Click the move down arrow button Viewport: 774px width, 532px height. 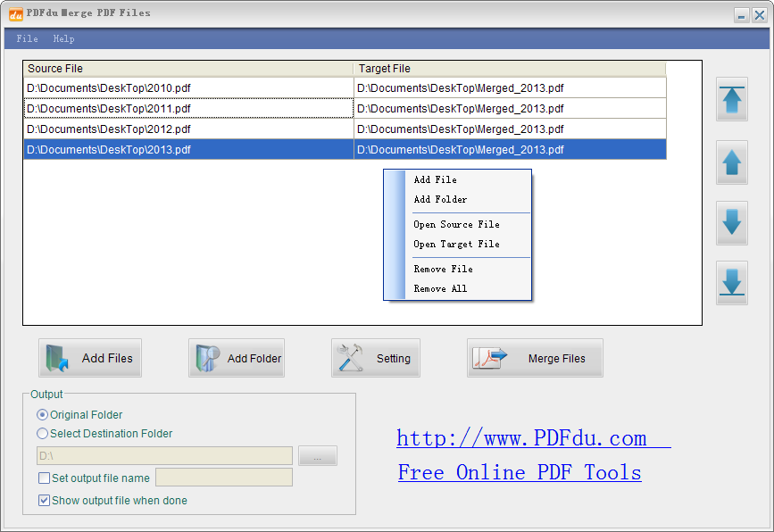(x=731, y=222)
